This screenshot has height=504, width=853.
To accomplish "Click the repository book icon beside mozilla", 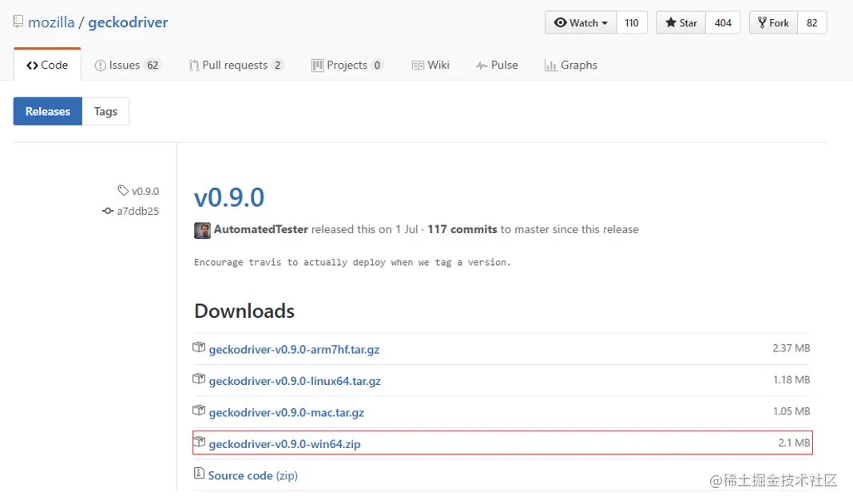I will (18, 22).
